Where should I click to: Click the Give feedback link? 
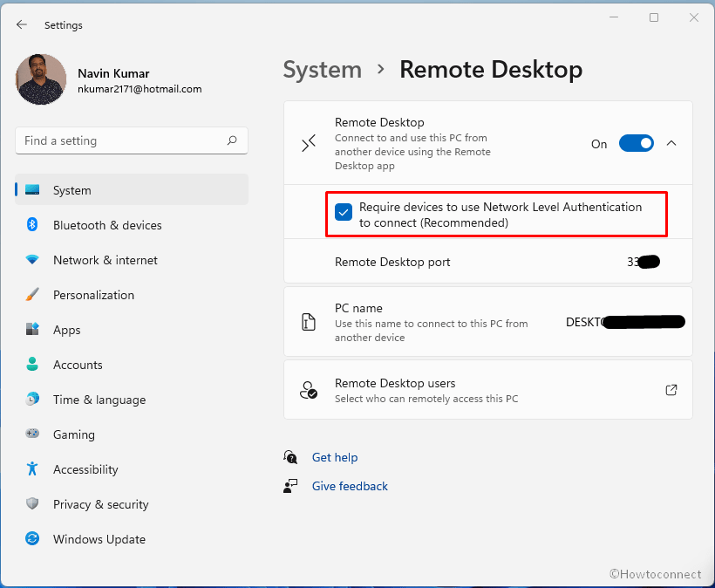coord(350,486)
